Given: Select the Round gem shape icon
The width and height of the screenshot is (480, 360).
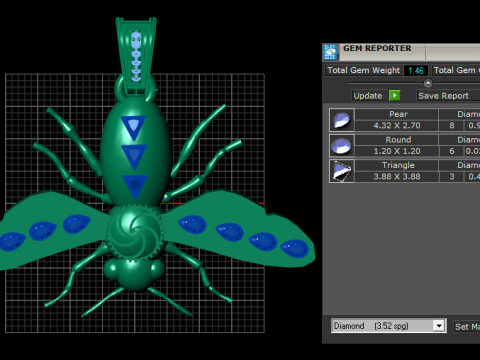Looking at the screenshot, I should [342, 146].
